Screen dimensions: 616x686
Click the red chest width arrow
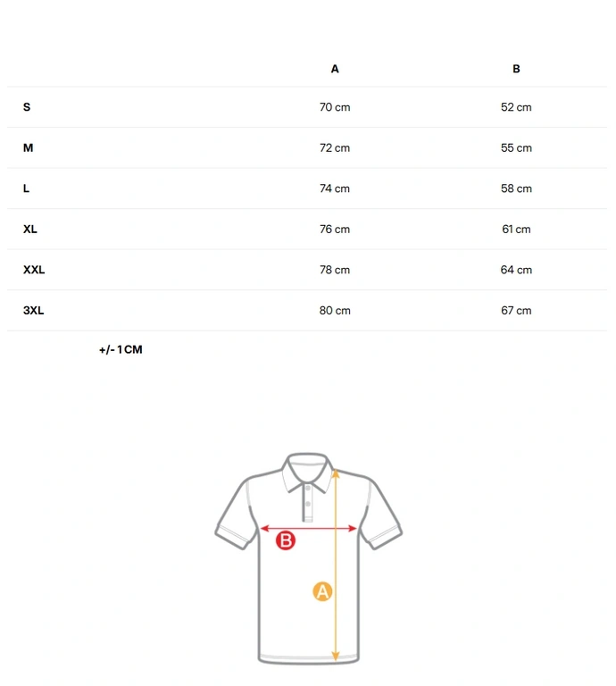coord(308,529)
